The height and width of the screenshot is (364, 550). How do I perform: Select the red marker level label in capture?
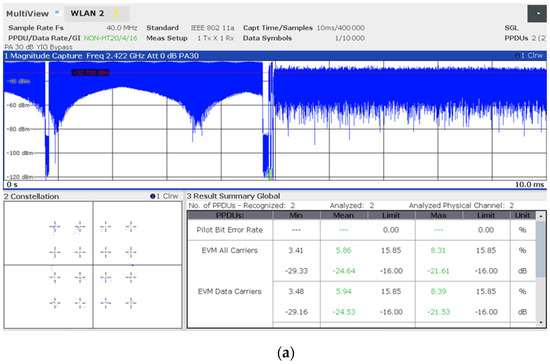click(x=90, y=73)
